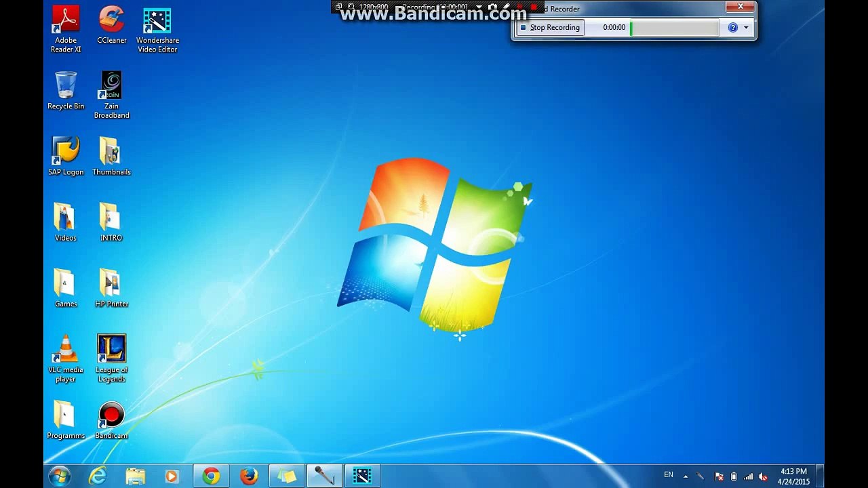Switch to Sticky Notes on the taskbar
This screenshot has width=868, height=488.
[x=287, y=476]
